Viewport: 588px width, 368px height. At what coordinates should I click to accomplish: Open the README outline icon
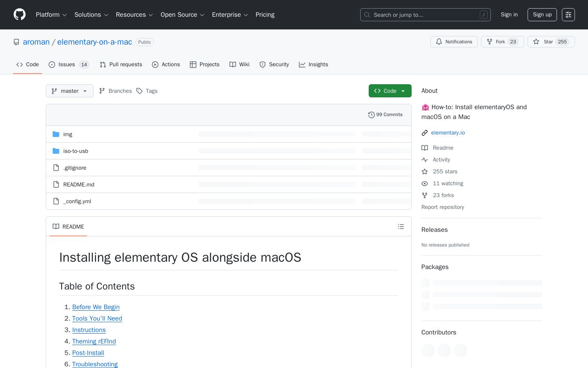tap(401, 227)
